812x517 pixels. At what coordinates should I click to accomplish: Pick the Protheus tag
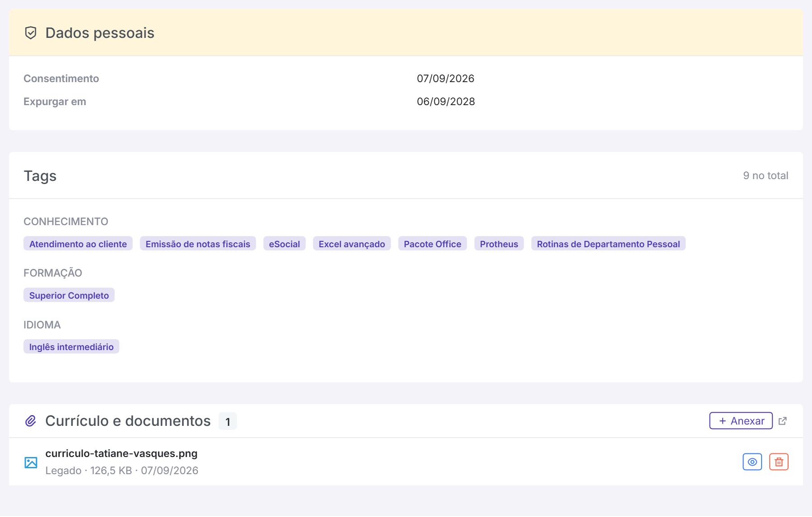click(x=499, y=244)
